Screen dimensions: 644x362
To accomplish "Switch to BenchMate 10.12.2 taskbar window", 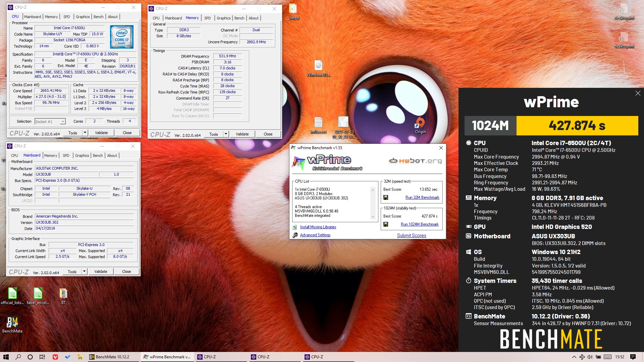I will [112, 357].
